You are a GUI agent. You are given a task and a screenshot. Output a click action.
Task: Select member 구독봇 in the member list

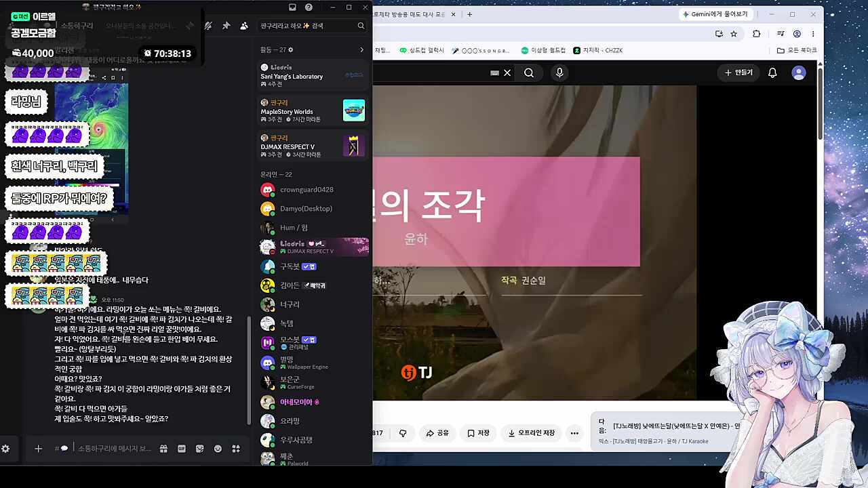pos(313,266)
